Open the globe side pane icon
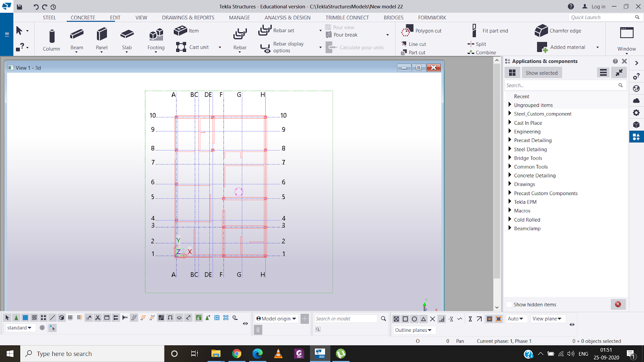644x362 pixels. [636, 88]
